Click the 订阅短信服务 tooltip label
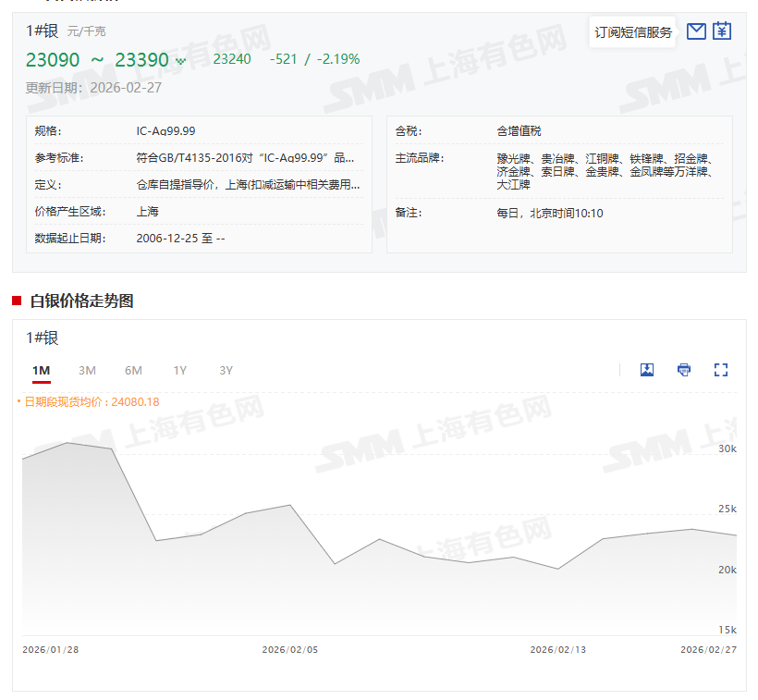758x700 pixels. pyautogui.click(x=633, y=32)
